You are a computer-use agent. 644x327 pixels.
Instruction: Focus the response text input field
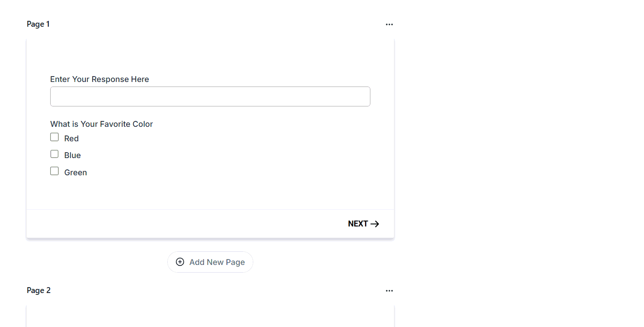(210, 96)
